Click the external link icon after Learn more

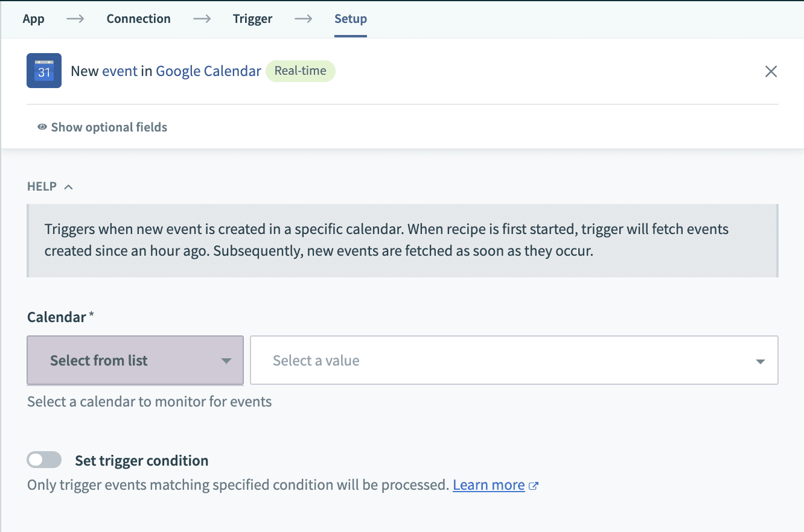[534, 484]
